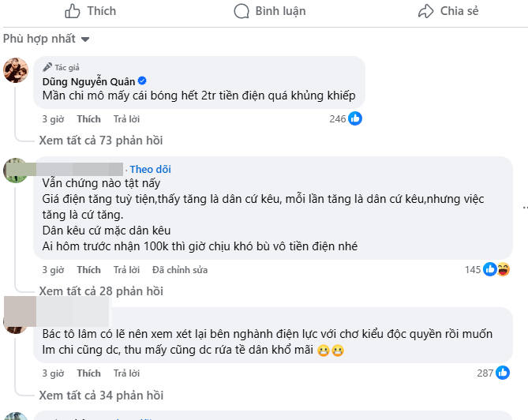Expand Xem tất cả 28 phản hồi
Image resolution: width=528 pixels, height=420 pixels.
coord(100,291)
